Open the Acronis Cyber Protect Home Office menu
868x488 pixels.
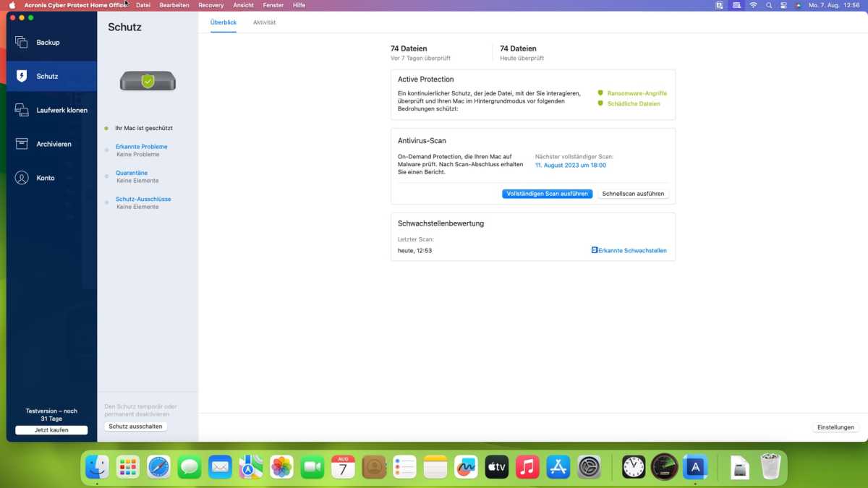pos(75,5)
